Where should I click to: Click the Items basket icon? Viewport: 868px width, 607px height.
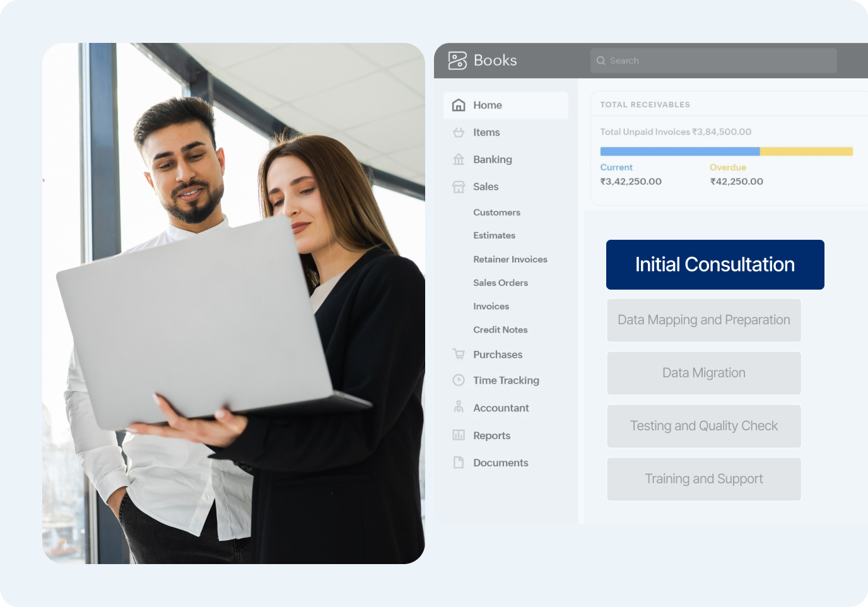pyautogui.click(x=459, y=133)
